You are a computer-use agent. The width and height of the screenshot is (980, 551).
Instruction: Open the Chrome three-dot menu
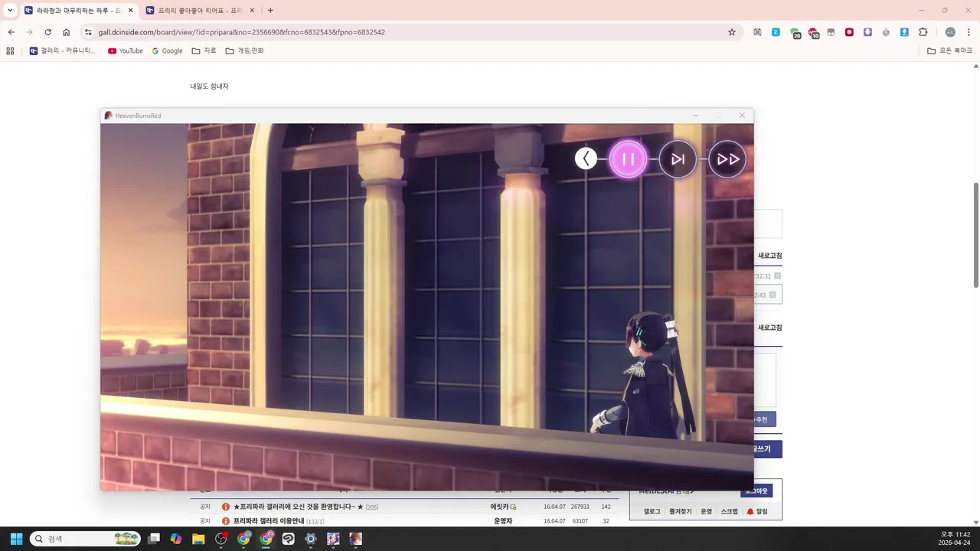(969, 32)
